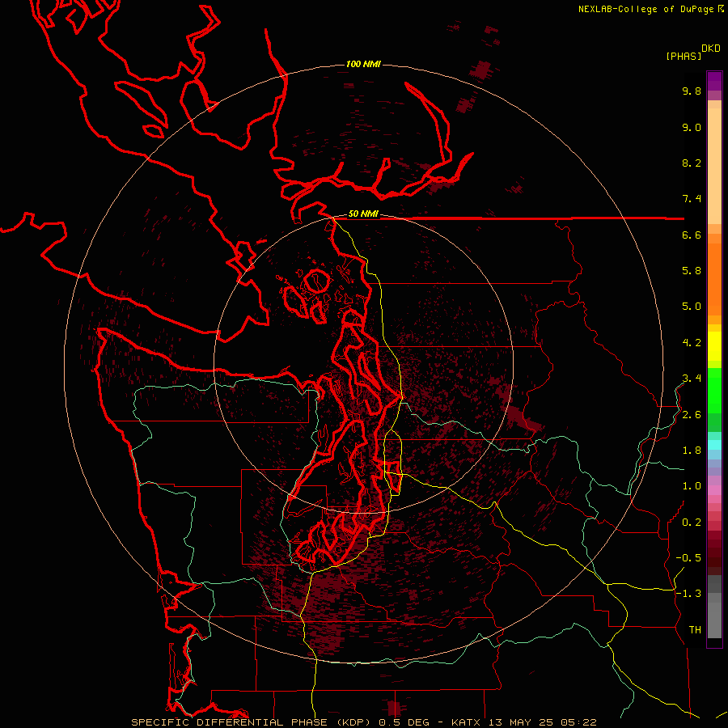
Task: Click the -1.3 color scale value
Action: click(x=688, y=594)
